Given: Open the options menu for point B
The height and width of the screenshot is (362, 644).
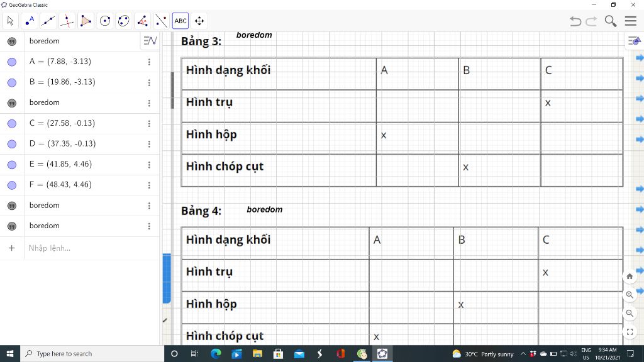Looking at the screenshot, I should click(x=149, y=82).
